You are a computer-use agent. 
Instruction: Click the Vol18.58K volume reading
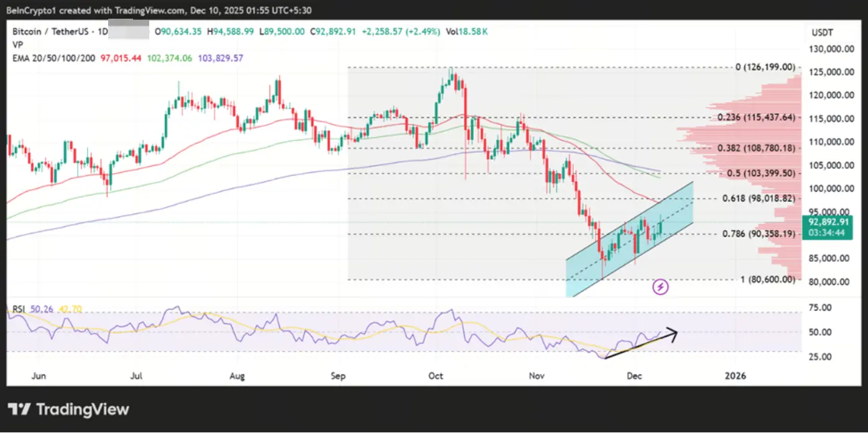pyautogui.click(x=467, y=31)
